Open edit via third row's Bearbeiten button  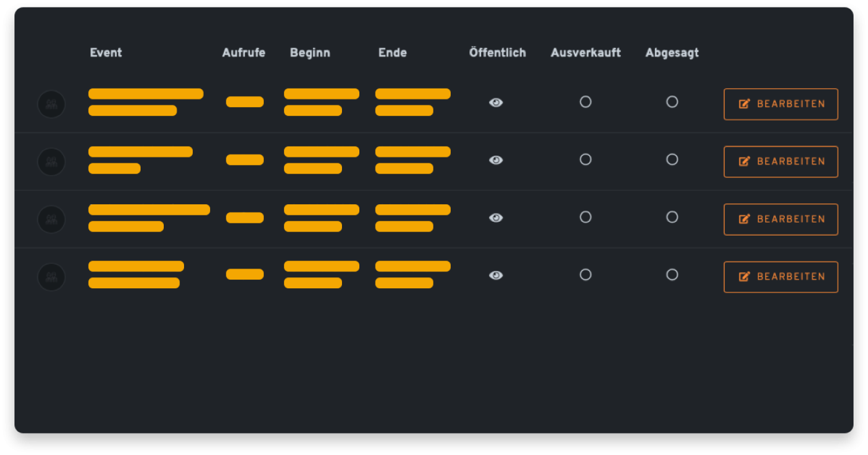click(x=781, y=219)
